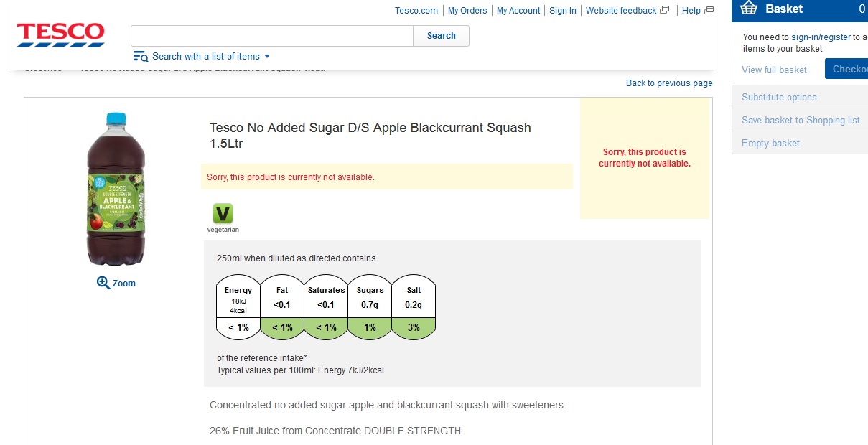Screen dimensions: 868x445
Task: Click the Sign In link
Action: (x=563, y=10)
